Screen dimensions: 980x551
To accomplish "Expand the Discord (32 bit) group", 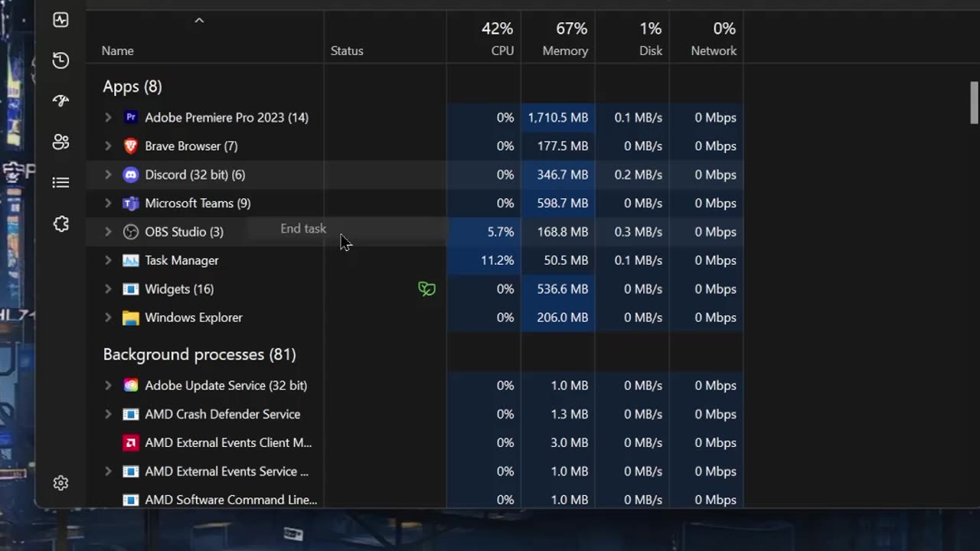I will 108,174.
